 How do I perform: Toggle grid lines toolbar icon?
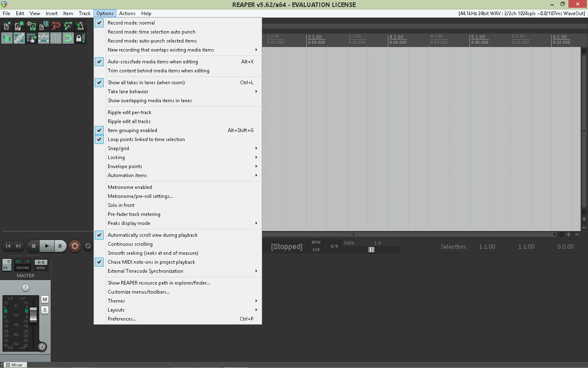point(56,38)
